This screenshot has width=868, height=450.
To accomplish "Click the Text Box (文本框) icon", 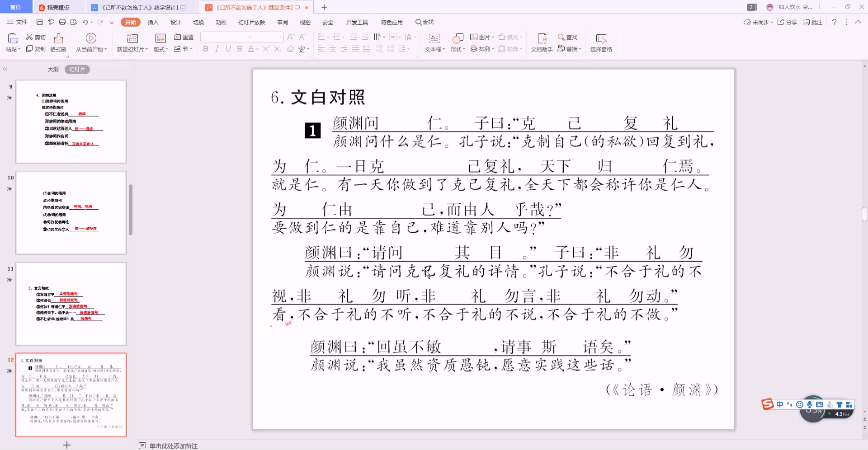I will pyautogui.click(x=434, y=38).
